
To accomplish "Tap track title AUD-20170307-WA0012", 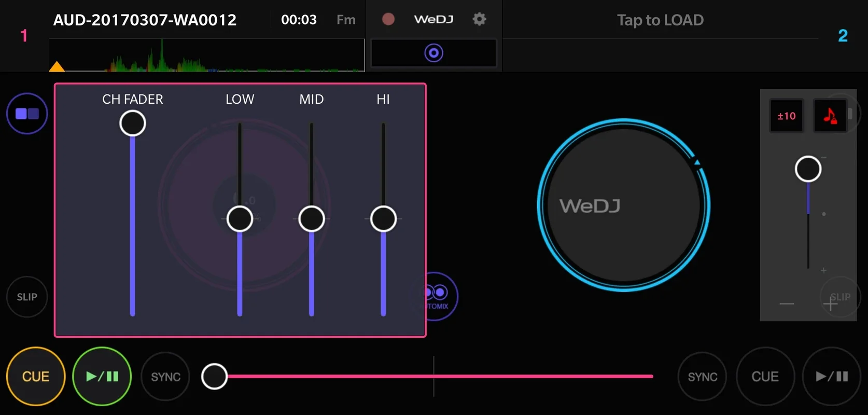I will (145, 20).
